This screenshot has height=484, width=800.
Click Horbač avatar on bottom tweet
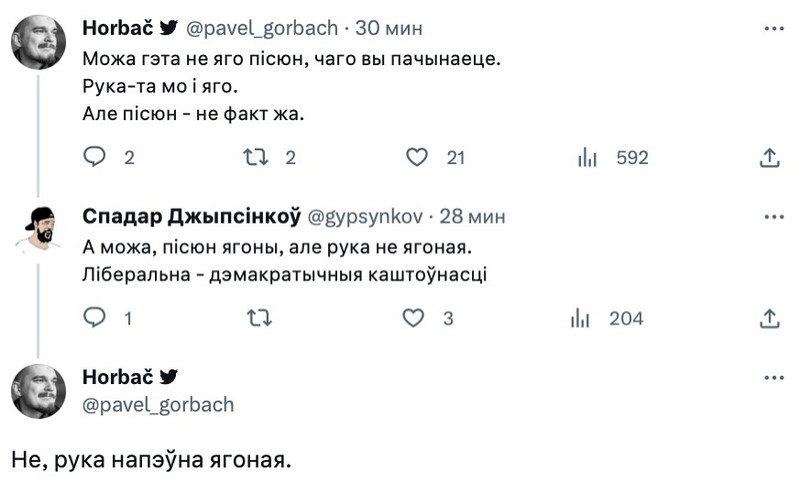click(x=38, y=391)
